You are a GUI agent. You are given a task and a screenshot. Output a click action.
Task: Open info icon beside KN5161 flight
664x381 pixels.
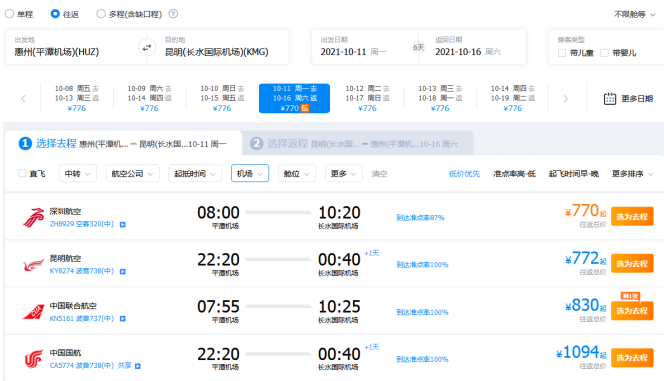click(122, 318)
